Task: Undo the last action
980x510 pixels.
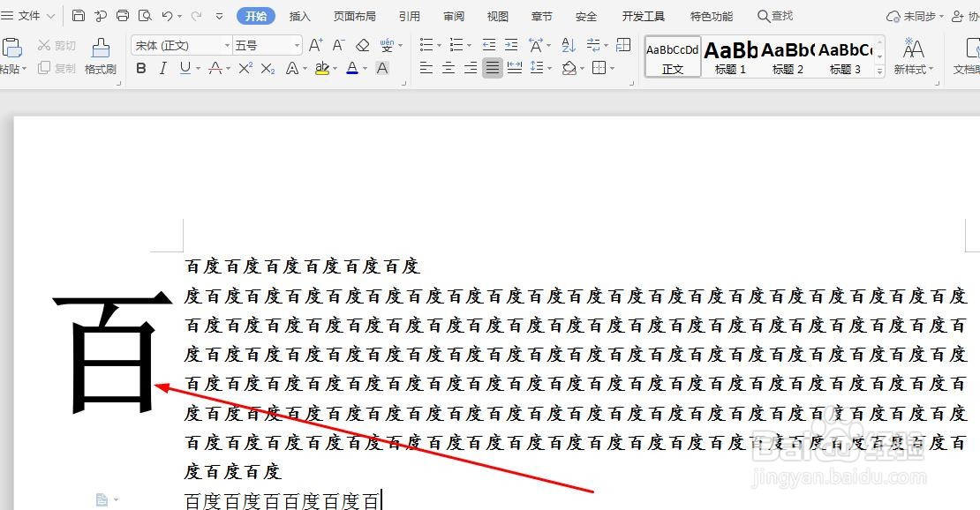Action: (x=167, y=16)
